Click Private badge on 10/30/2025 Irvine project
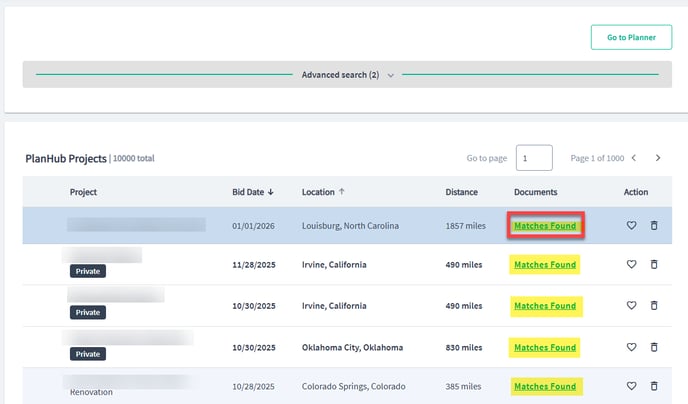 click(x=88, y=312)
